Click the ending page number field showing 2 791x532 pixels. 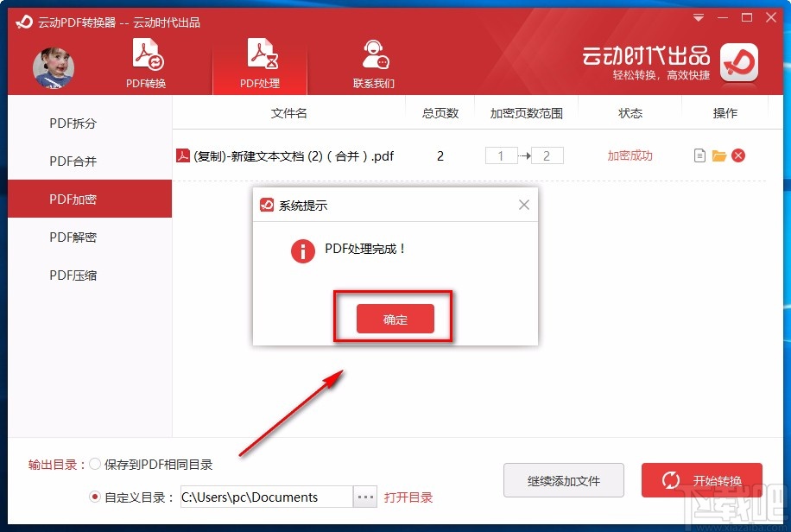(x=546, y=155)
